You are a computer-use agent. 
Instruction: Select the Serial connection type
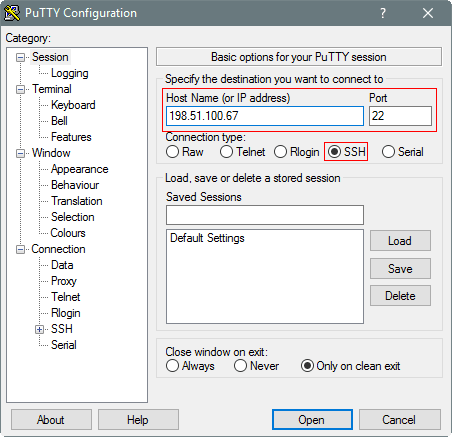point(403,152)
